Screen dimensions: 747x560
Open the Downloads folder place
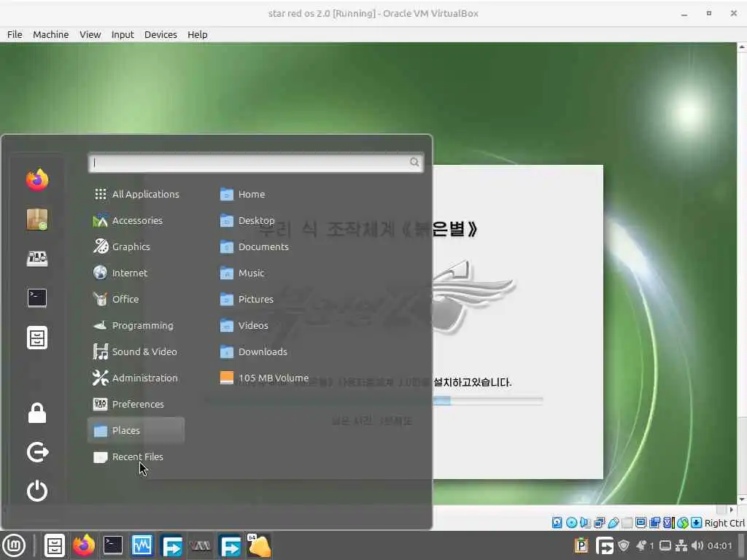tap(253, 352)
